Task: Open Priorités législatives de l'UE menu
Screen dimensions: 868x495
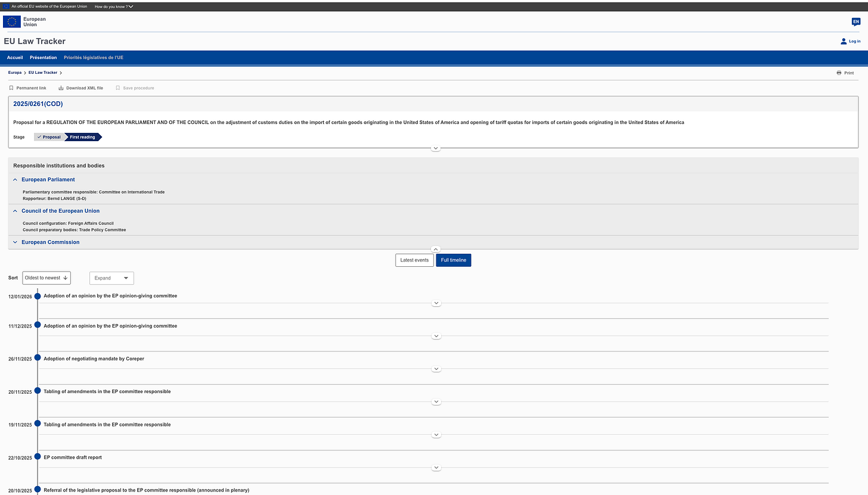Action: [x=94, y=58]
